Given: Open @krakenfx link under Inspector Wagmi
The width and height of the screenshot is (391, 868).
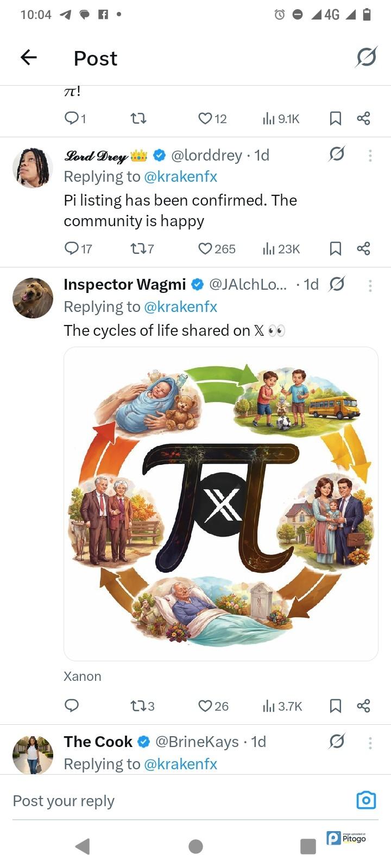Looking at the screenshot, I should 180,307.
